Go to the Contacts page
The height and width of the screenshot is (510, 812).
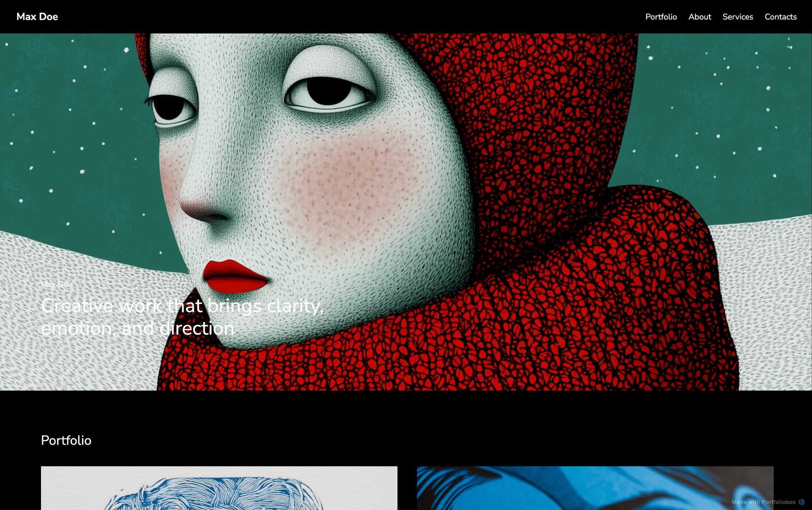point(780,17)
